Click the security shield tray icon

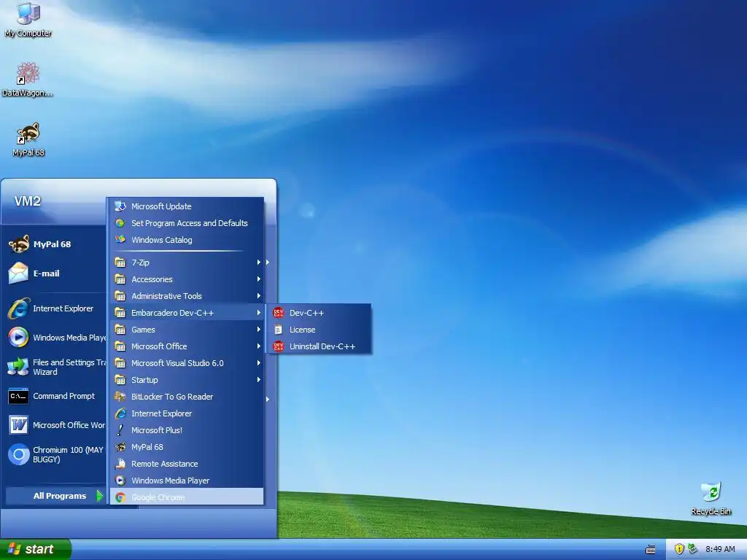click(x=679, y=549)
